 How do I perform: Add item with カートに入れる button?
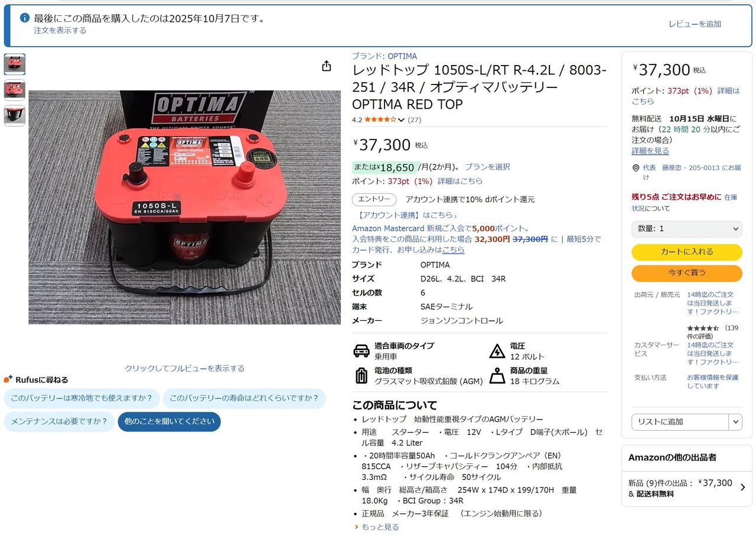coord(687,252)
